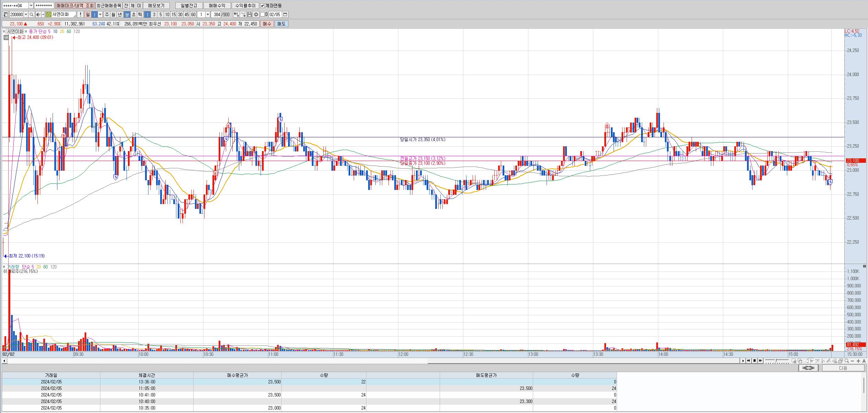This screenshot has width=868, height=413.
Task: Open the minute interval value dropdown
Action: pos(208,14)
